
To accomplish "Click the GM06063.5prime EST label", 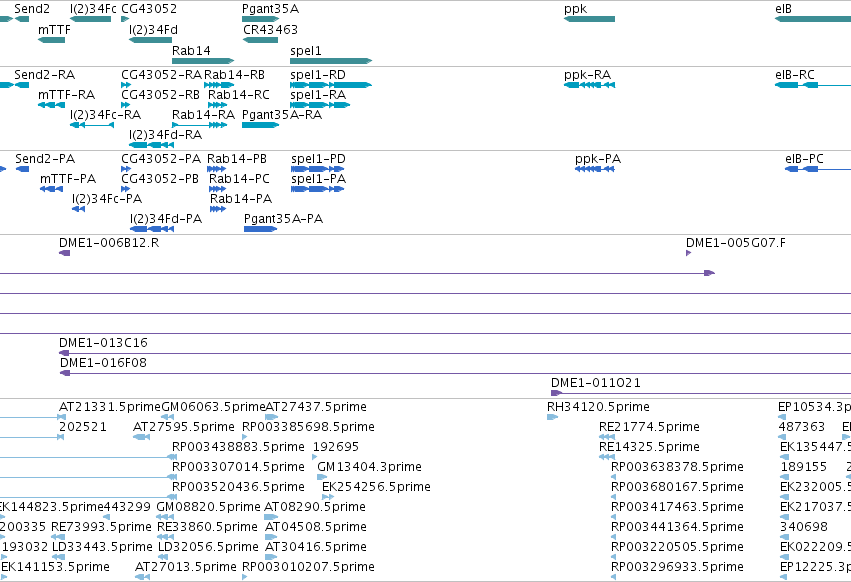I will [213, 407].
